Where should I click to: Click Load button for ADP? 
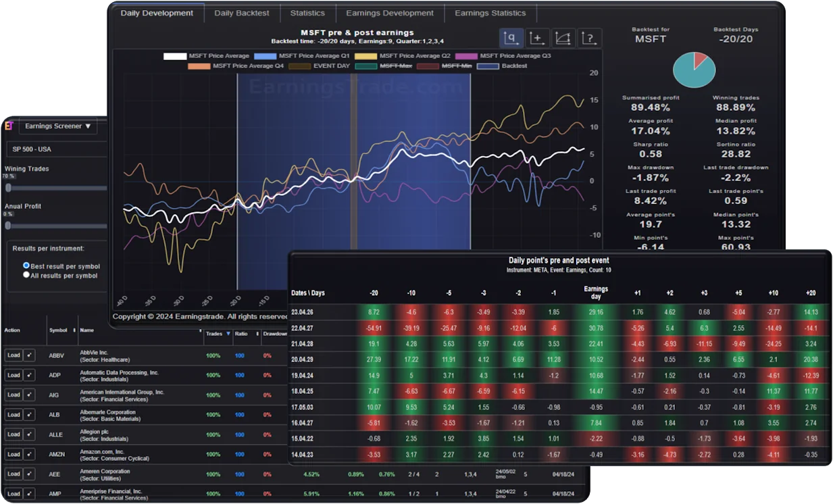tap(13, 375)
